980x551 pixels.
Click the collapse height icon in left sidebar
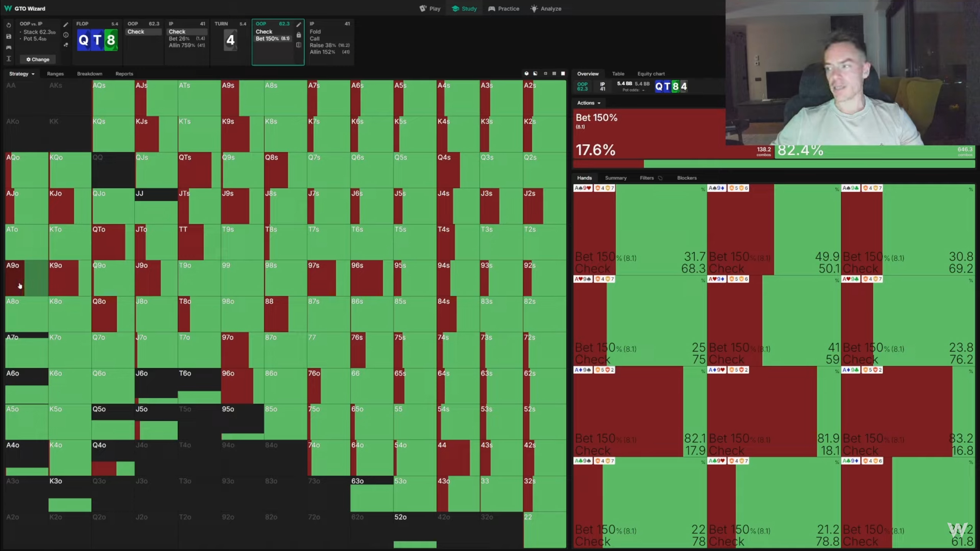click(x=8, y=59)
